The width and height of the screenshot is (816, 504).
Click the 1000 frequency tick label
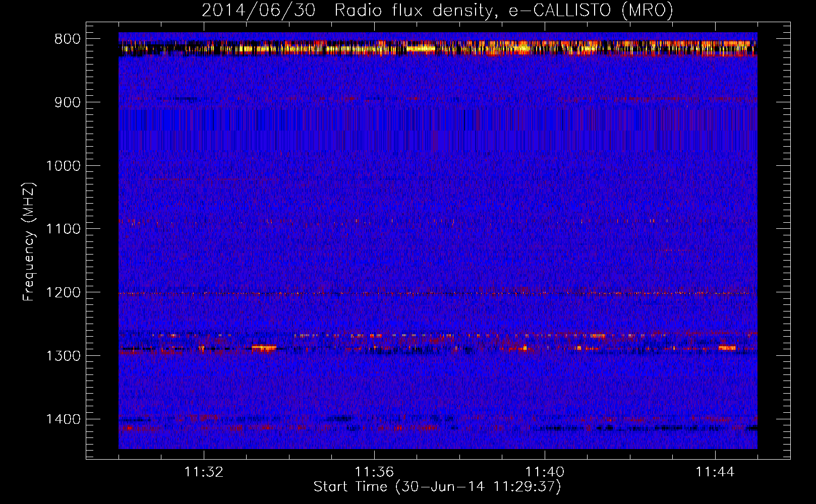(63, 166)
